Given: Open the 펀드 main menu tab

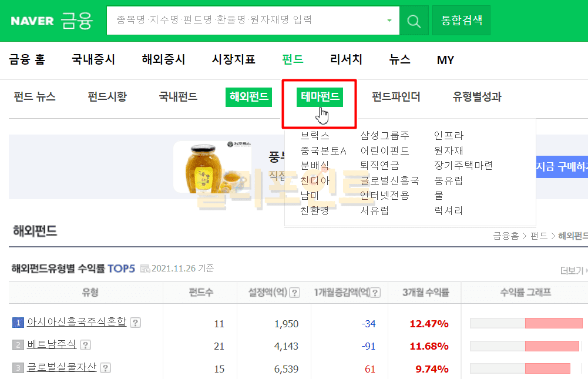Looking at the screenshot, I should [293, 59].
